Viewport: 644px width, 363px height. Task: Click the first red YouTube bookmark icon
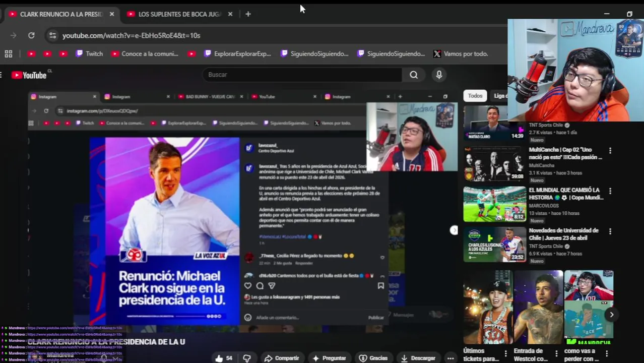coord(31,54)
